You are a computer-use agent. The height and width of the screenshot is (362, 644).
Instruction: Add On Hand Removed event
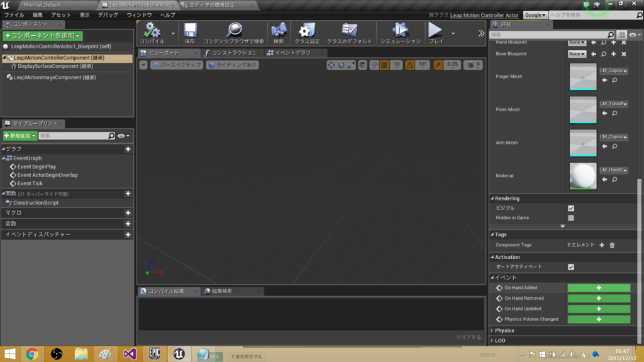pos(599,299)
